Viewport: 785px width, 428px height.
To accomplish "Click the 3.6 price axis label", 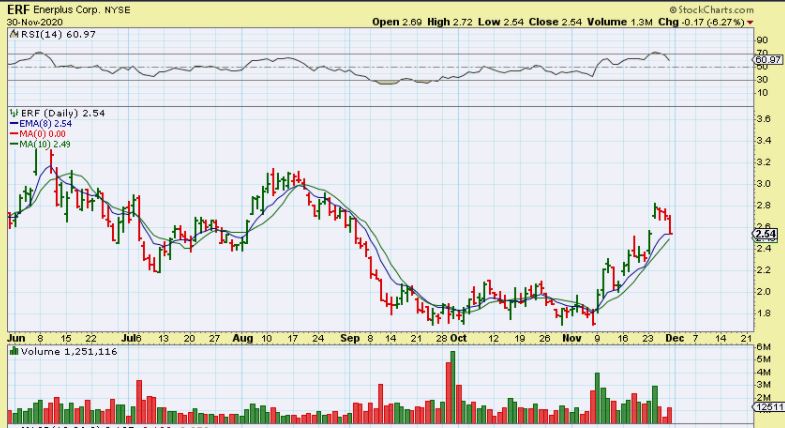I will (763, 119).
